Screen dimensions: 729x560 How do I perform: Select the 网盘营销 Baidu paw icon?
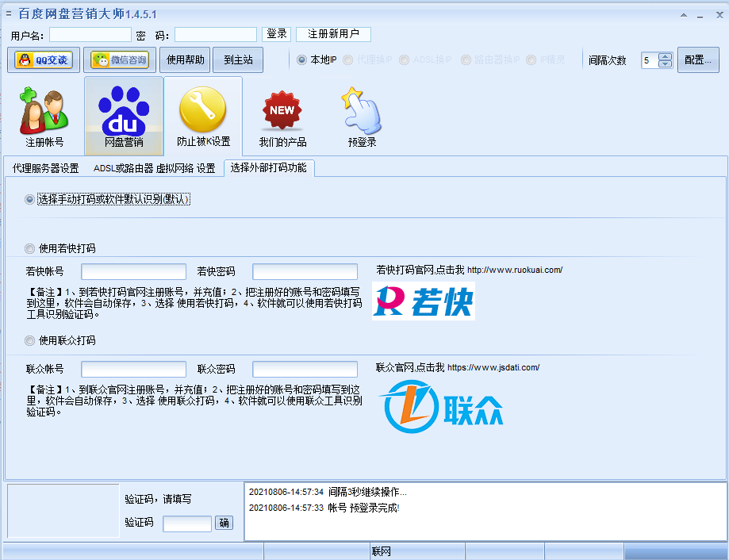pos(124,117)
